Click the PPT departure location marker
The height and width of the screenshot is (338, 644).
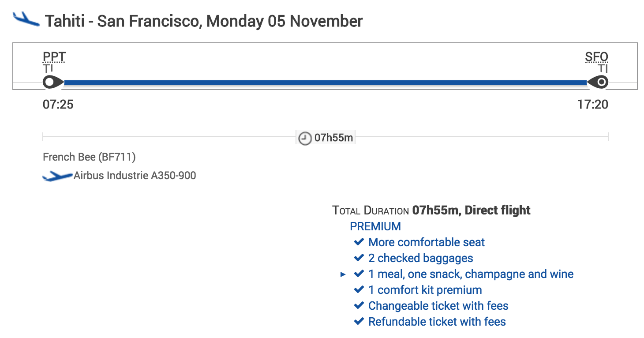pyautogui.click(x=51, y=83)
